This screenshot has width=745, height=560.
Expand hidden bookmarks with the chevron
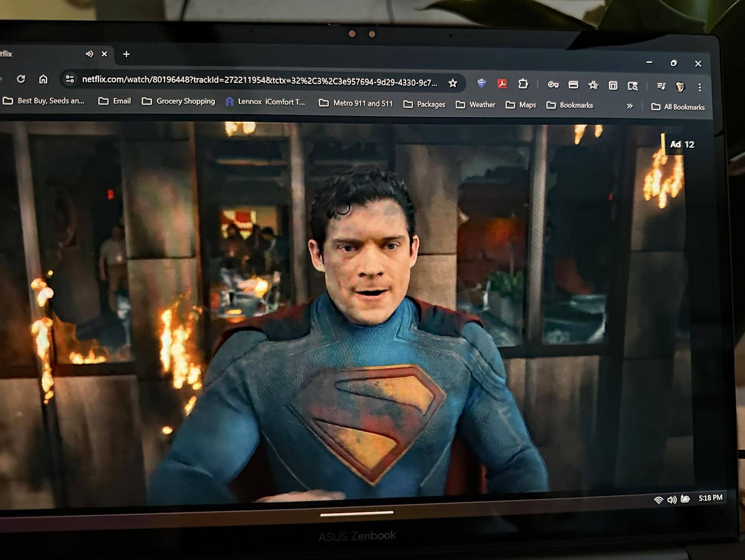[630, 106]
